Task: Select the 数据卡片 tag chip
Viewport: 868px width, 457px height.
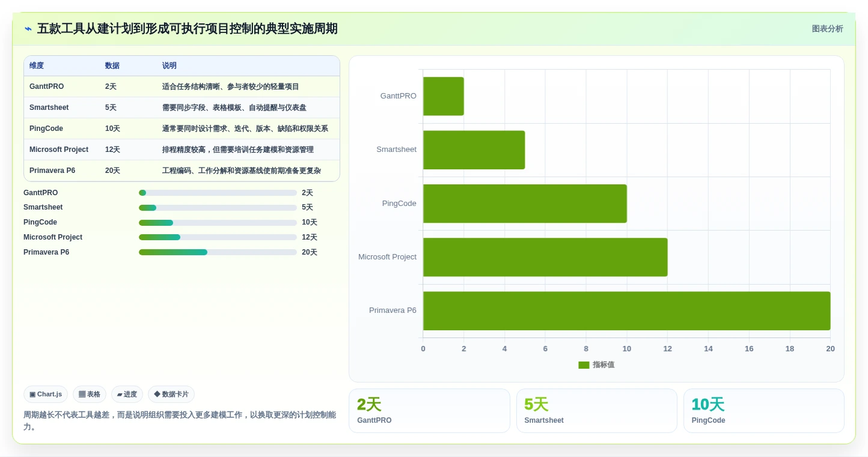Action: point(171,395)
